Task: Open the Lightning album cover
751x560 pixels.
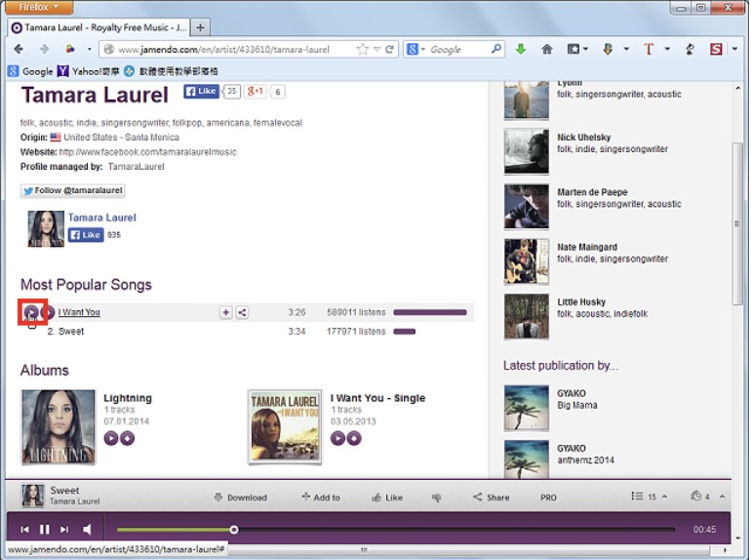Action: tap(59, 426)
